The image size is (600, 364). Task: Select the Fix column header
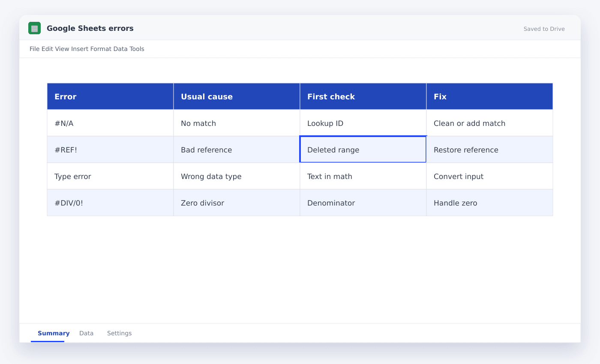click(489, 96)
